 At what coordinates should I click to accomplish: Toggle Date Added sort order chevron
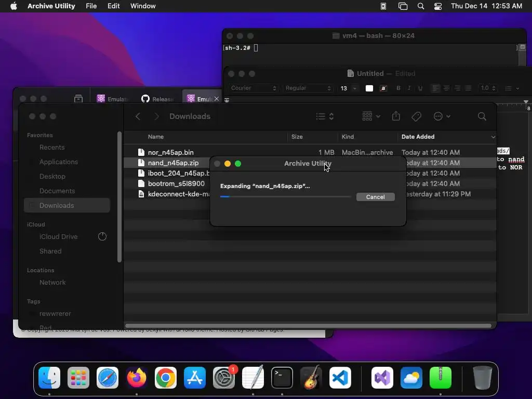[x=493, y=137]
